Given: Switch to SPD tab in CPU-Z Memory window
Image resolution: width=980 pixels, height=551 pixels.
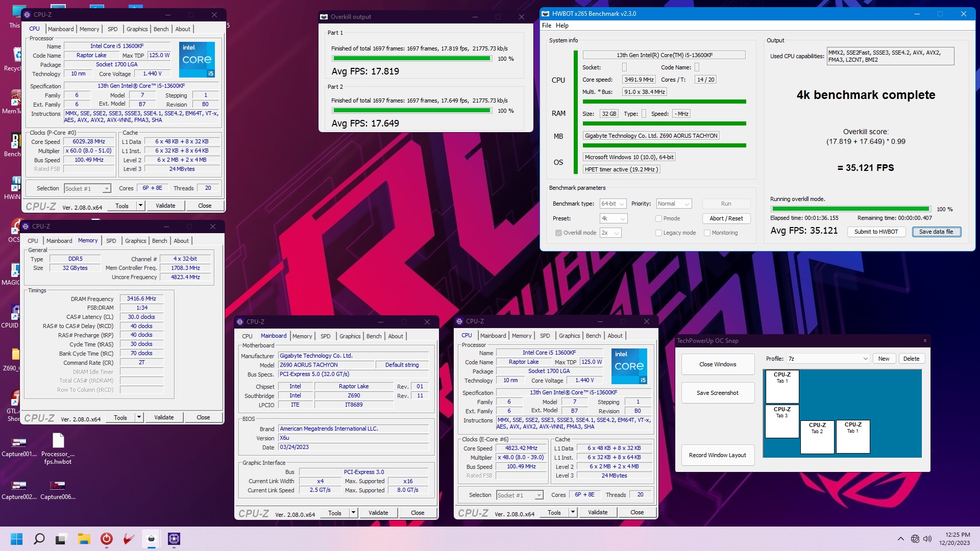Looking at the screenshot, I should (x=111, y=241).
